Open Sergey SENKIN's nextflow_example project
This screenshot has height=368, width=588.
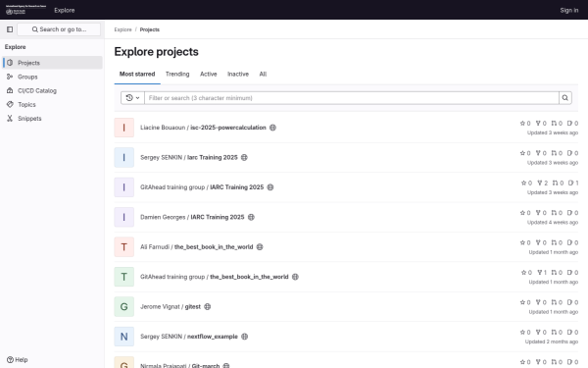coord(189,337)
